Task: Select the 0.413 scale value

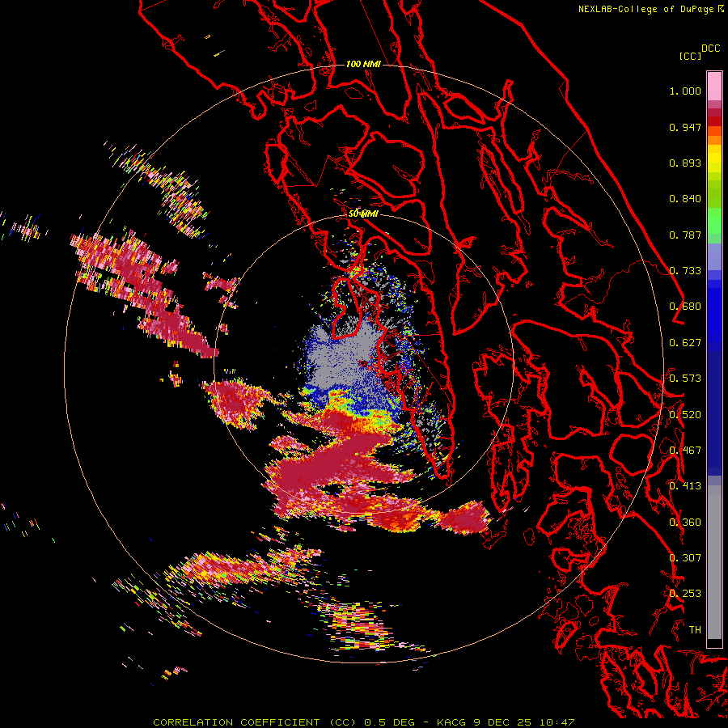Action: (685, 486)
